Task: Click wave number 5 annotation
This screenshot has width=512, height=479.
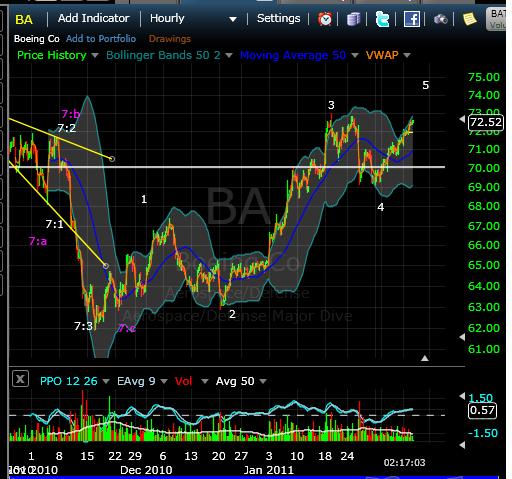Action: (x=426, y=85)
